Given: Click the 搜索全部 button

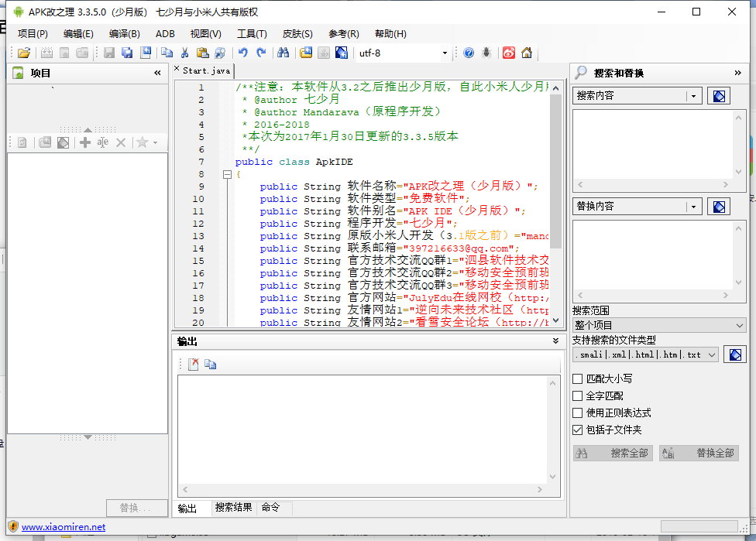Looking at the screenshot, I should (x=613, y=453).
